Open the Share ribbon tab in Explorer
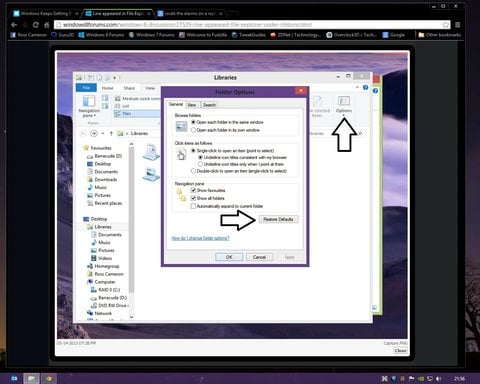Image resolution: width=480 pixels, height=384 pixels. pos(129,88)
